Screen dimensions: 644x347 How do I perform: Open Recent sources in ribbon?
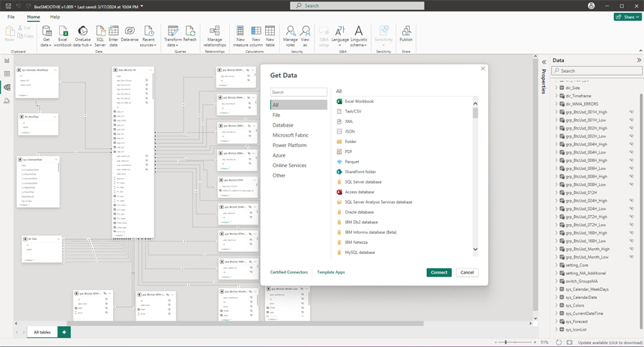pyautogui.click(x=148, y=36)
